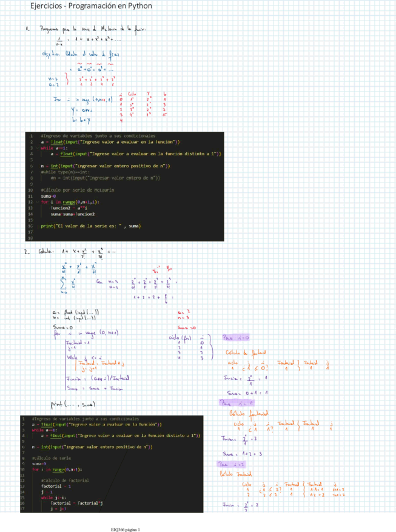The height and width of the screenshot is (532, 396).
Task: Click the 'funcion2 = a**i' code line
Action: tap(69, 208)
